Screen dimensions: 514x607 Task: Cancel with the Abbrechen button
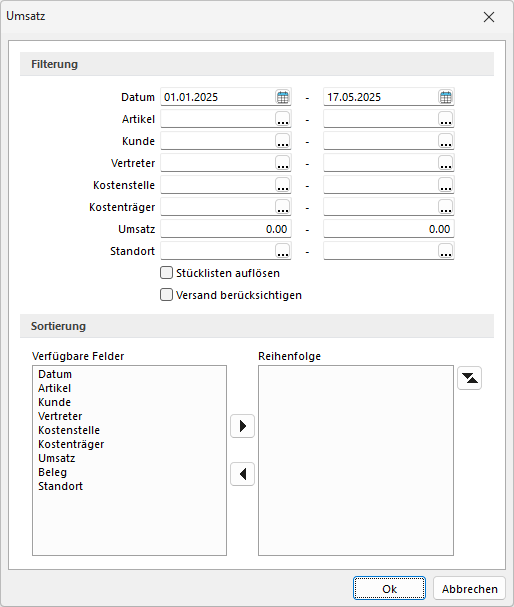[x=469, y=589]
